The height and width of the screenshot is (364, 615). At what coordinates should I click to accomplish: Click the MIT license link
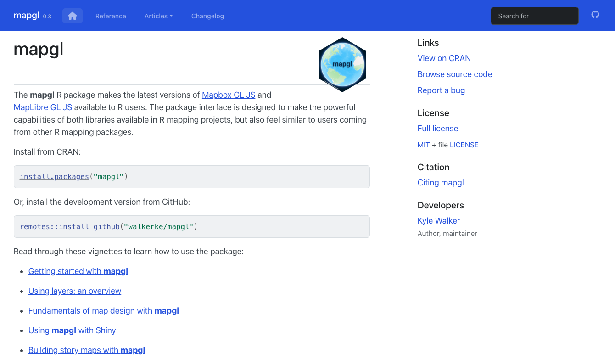(x=423, y=145)
